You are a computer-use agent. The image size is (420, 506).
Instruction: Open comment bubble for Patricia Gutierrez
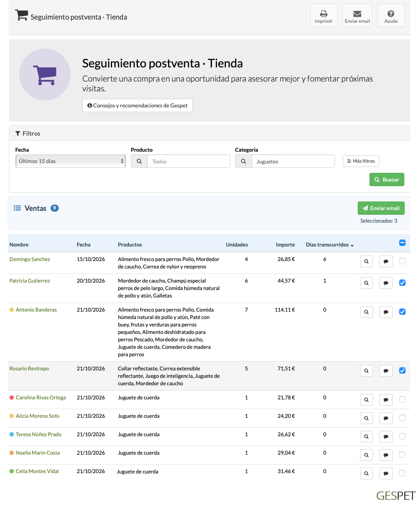(386, 283)
